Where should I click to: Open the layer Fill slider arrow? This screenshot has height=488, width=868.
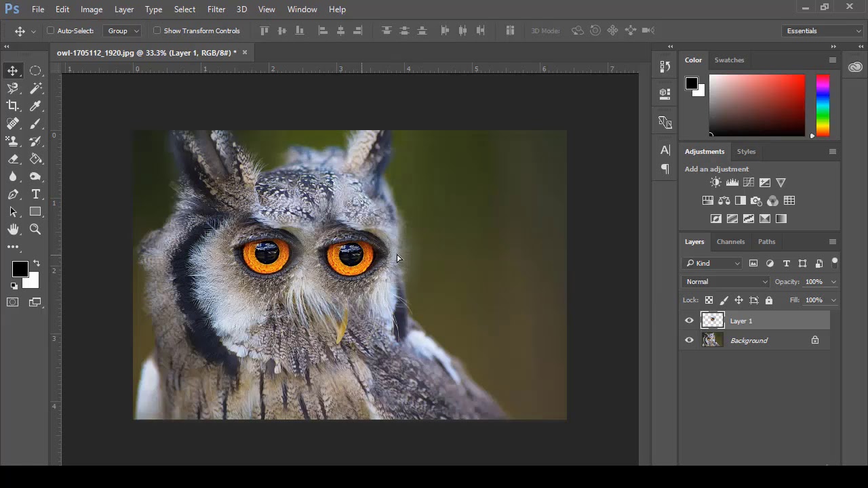point(833,300)
